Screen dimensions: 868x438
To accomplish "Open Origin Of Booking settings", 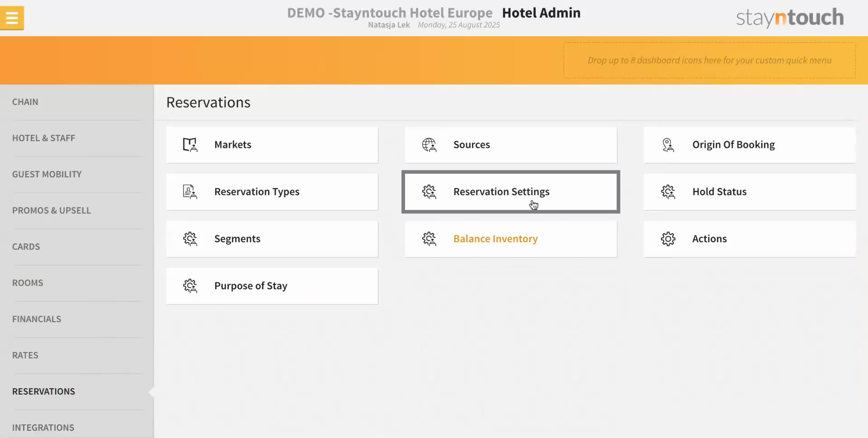I will [x=750, y=145].
